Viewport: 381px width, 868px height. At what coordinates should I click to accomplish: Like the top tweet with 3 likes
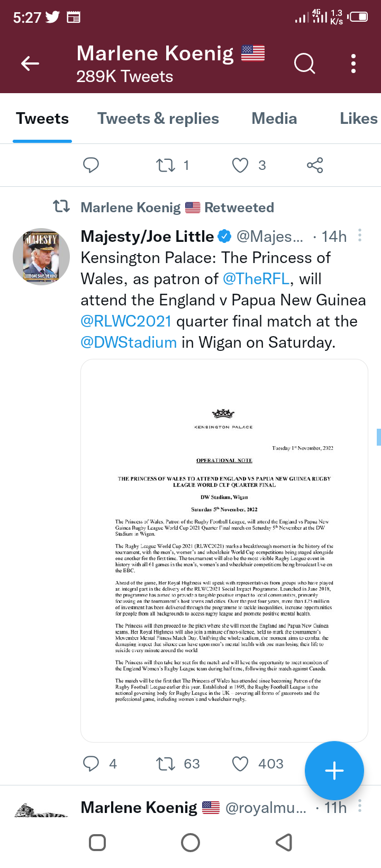240,165
